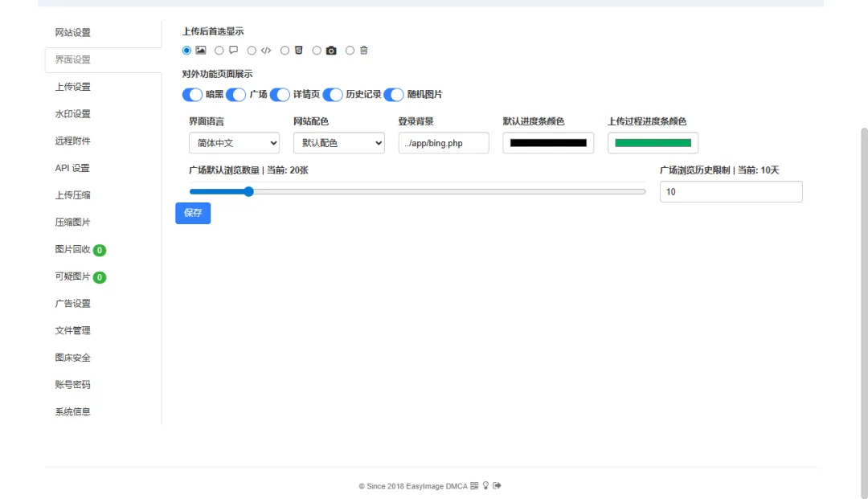
Task: Switch to the 水印设置 tab
Action: (73, 114)
